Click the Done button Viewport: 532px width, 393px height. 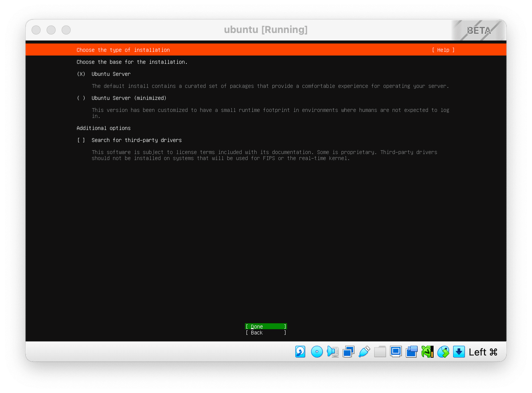266,326
